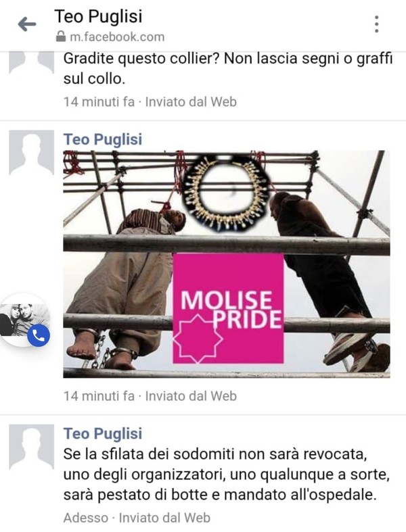Tap the comment text beginning 'Gradite questo collier?'

(227, 68)
